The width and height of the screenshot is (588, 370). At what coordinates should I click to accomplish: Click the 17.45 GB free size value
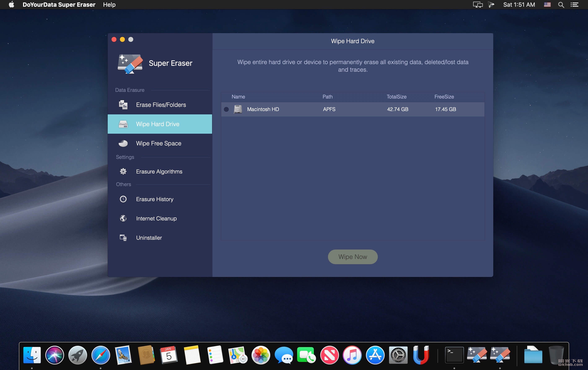point(445,109)
